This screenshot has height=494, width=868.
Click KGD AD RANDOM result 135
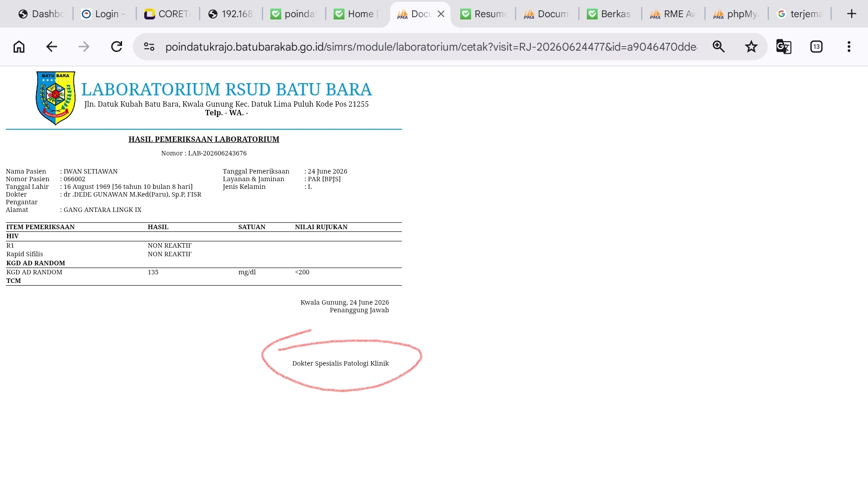tap(153, 272)
